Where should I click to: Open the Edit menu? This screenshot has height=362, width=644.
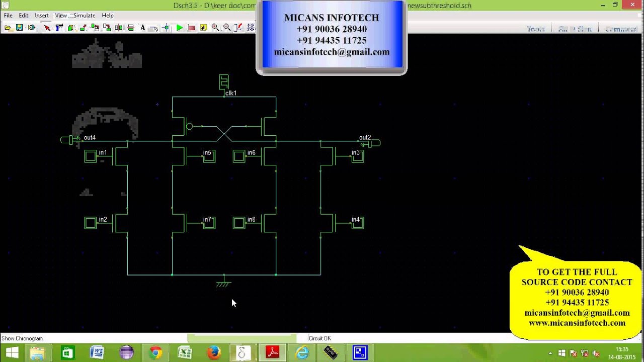point(24,16)
